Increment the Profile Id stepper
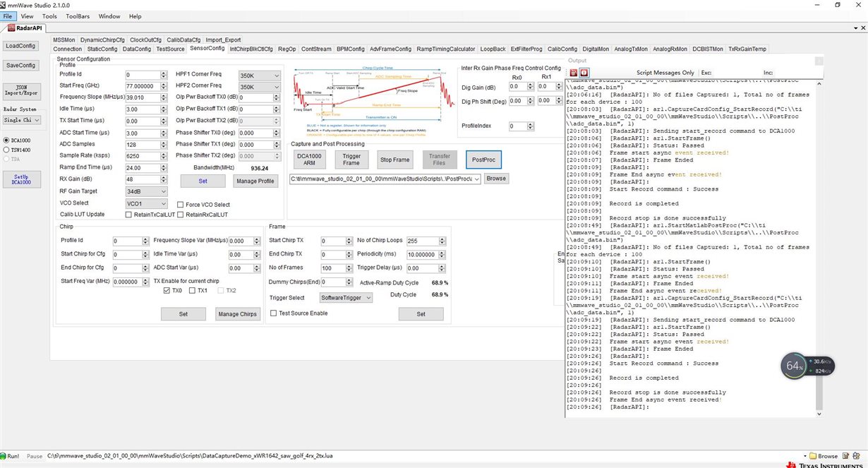The image size is (868, 468). pos(164,73)
